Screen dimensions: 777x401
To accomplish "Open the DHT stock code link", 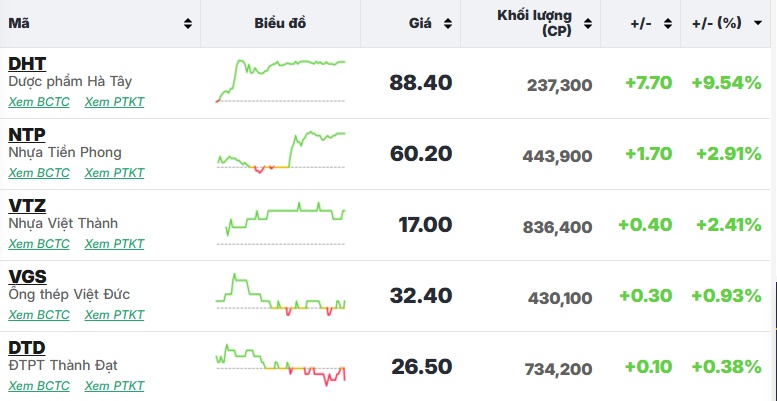I will pyautogui.click(x=27, y=63).
